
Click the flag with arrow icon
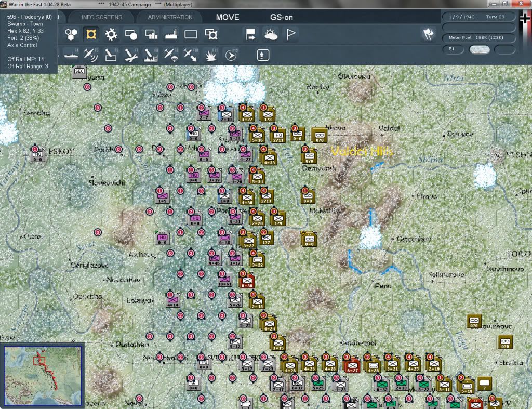pos(250,34)
